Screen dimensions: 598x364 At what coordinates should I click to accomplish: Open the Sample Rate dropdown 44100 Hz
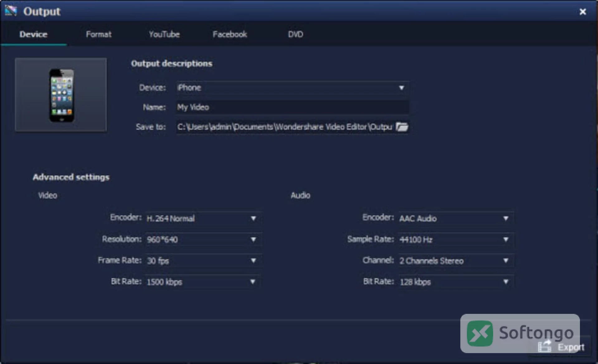coord(456,239)
